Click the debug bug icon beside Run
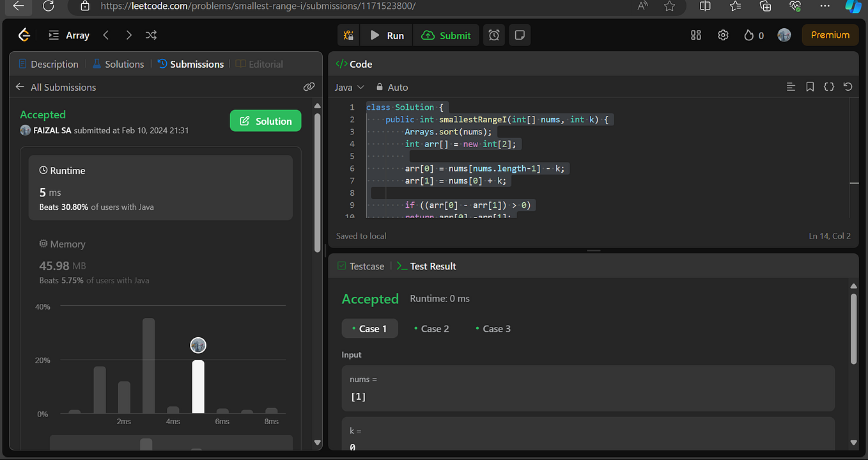The width and height of the screenshot is (868, 460). tap(348, 35)
